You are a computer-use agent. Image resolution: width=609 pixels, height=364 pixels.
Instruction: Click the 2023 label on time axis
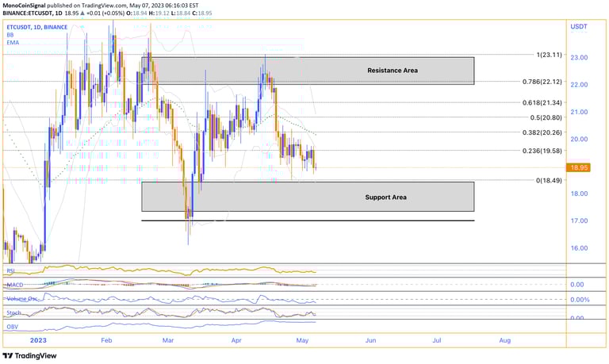(x=38, y=340)
